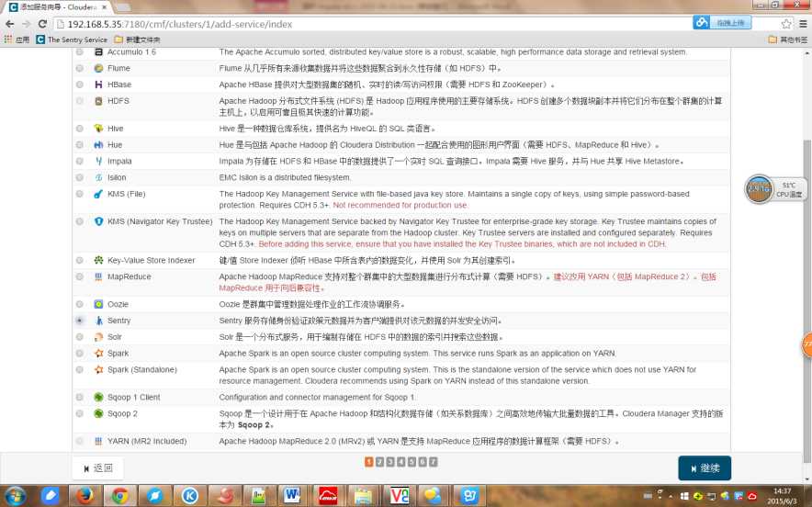Click the KMS Navigator Key Trustee shield icon
This screenshot has height=507, width=812.
click(x=98, y=221)
